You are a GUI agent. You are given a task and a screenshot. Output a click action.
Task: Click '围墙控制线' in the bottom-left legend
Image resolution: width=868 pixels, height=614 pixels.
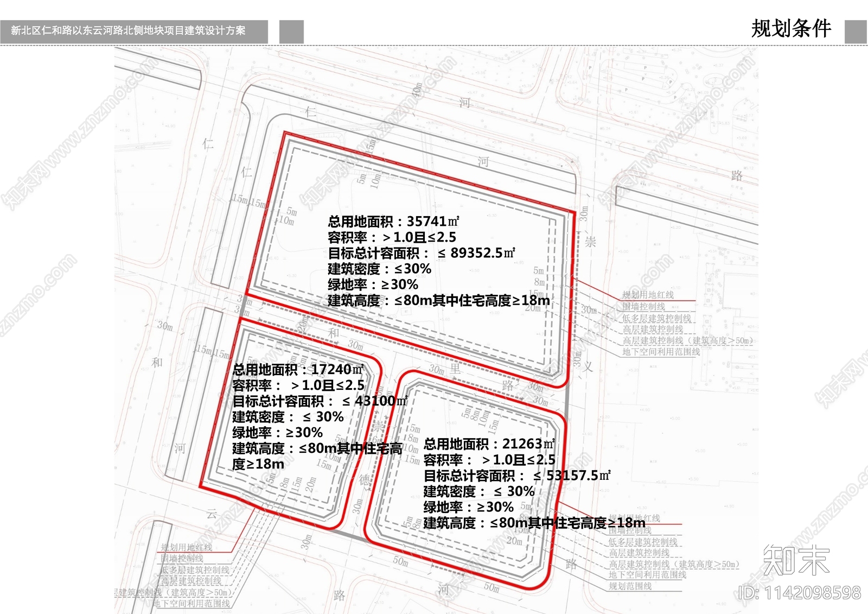[182, 559]
